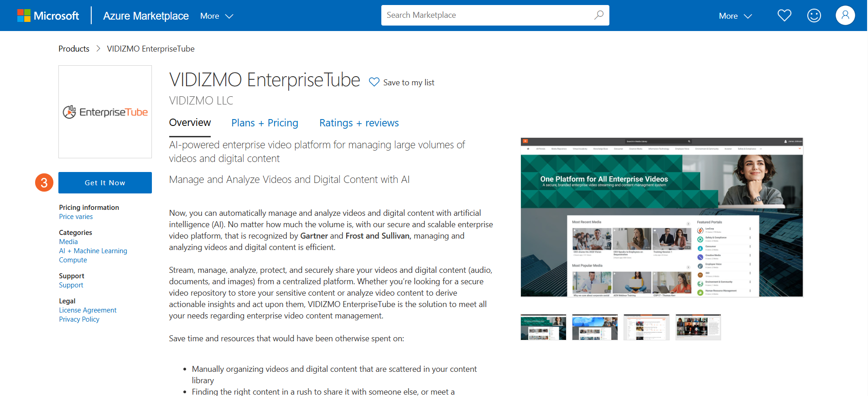Open the License Agreement link
The image size is (868, 396).
tap(88, 310)
